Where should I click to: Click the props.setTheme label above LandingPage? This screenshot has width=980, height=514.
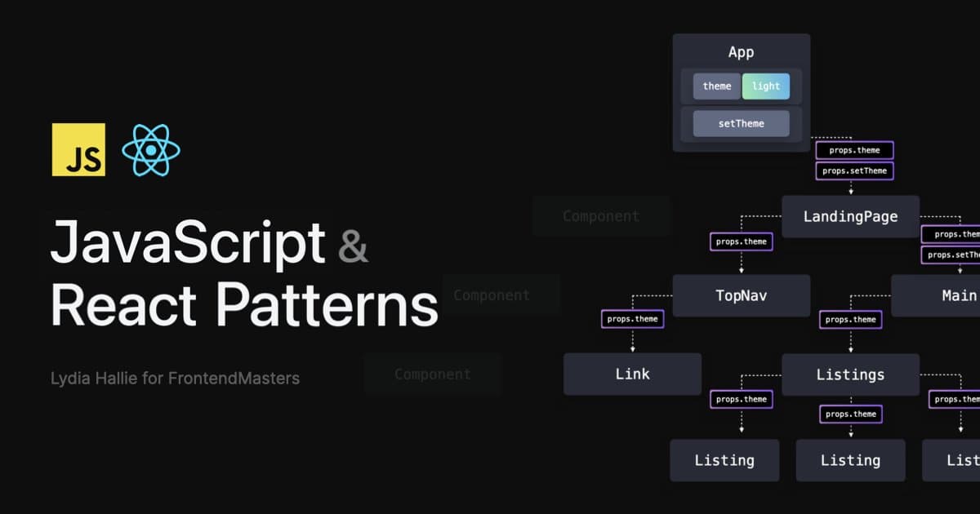tap(853, 171)
